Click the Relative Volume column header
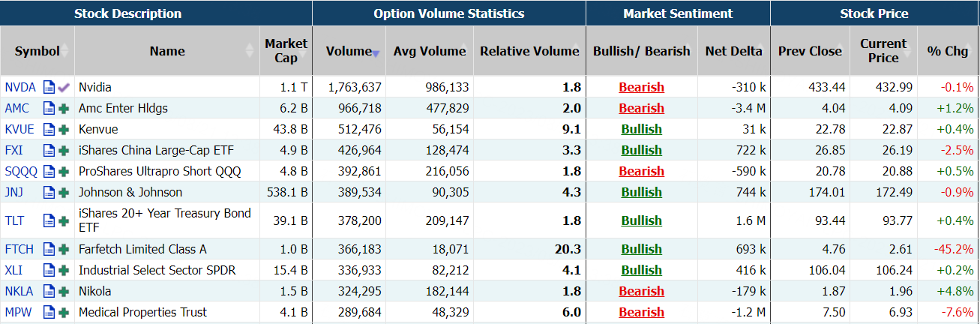The image size is (980, 324). [529, 51]
